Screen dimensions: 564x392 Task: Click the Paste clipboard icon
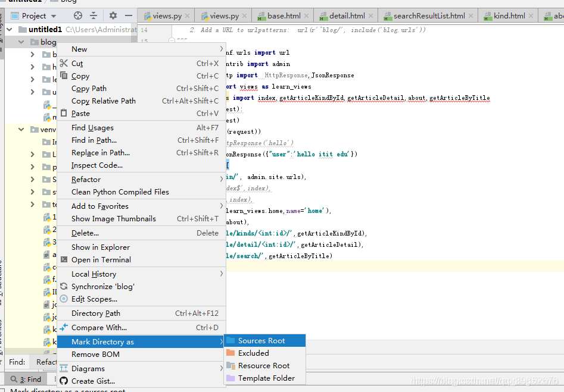click(x=64, y=113)
